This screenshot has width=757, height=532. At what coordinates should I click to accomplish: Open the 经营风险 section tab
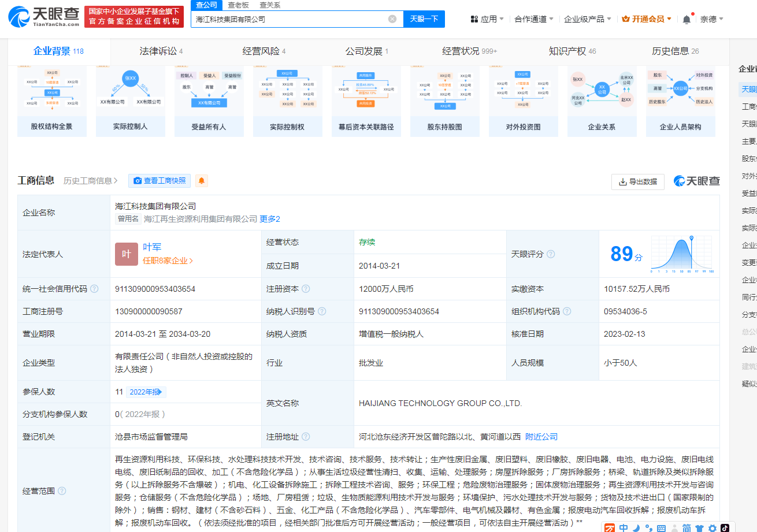[264, 51]
